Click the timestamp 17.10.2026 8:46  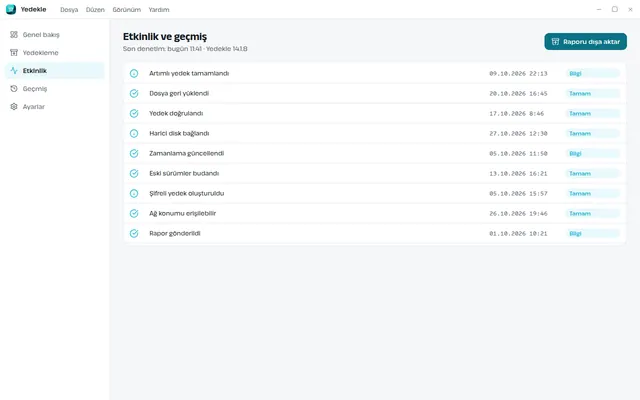point(517,113)
